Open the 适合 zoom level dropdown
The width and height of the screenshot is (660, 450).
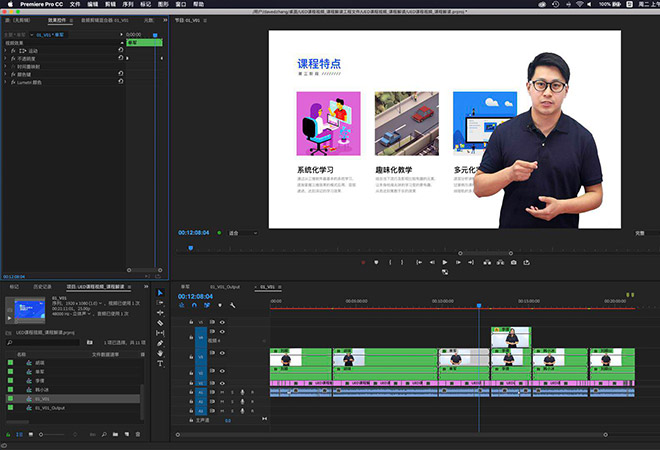tap(243, 233)
